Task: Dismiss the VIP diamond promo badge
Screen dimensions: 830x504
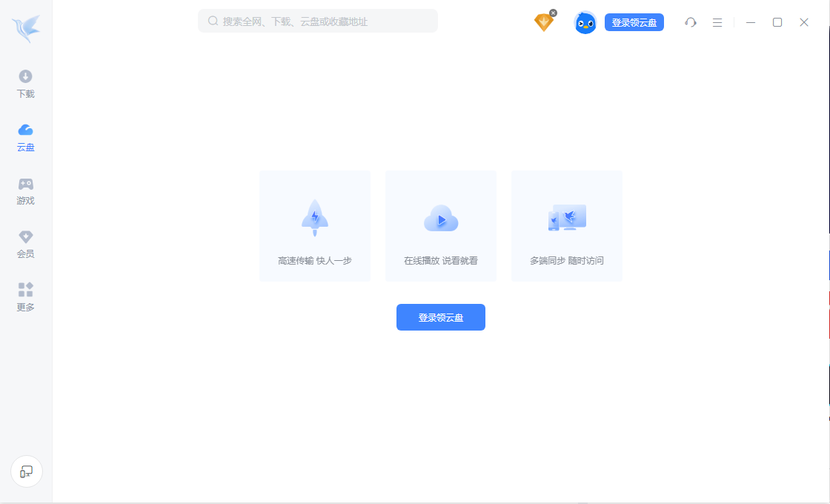Action: (552, 12)
